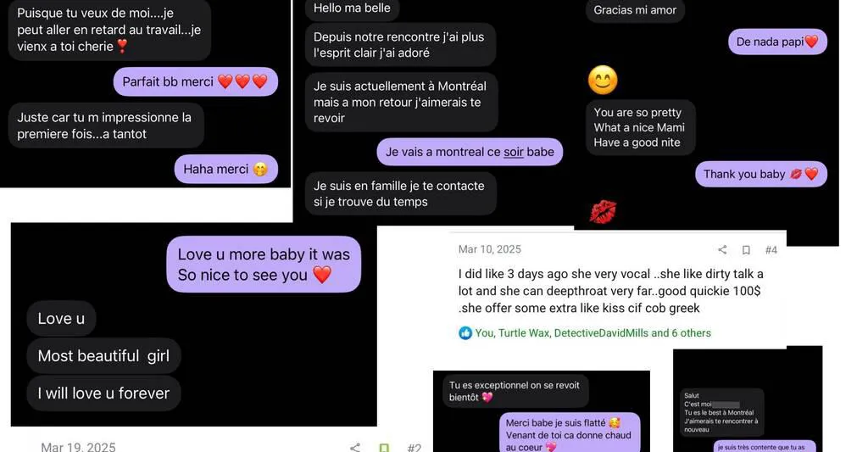Select the 'I will love u forever' message

pyautogui.click(x=103, y=393)
